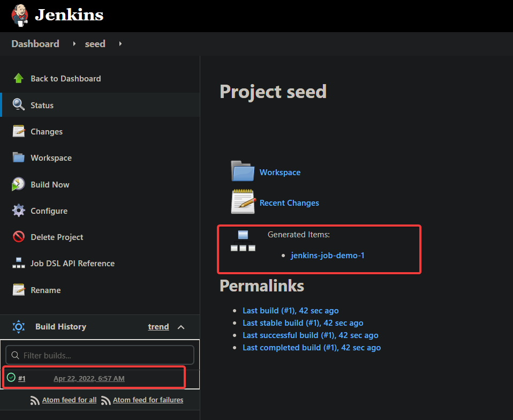
Task: Open the Recent Changes link
Action: click(289, 203)
